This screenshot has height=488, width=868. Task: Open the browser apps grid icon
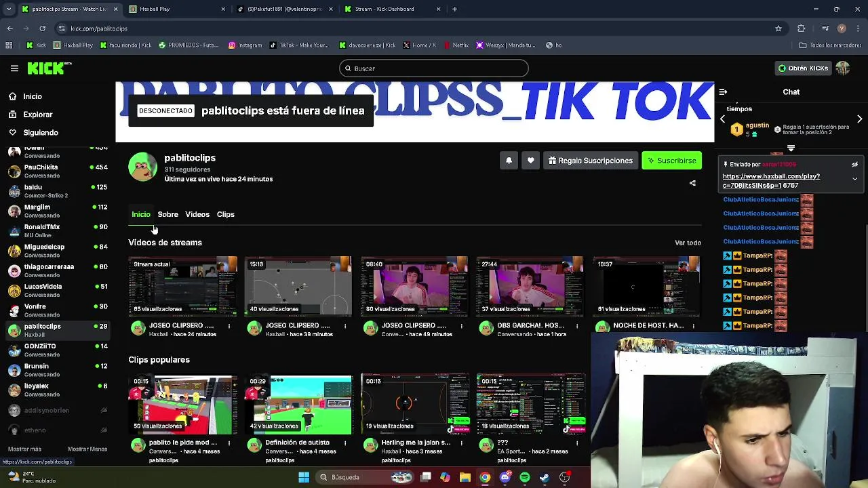coord(9,45)
